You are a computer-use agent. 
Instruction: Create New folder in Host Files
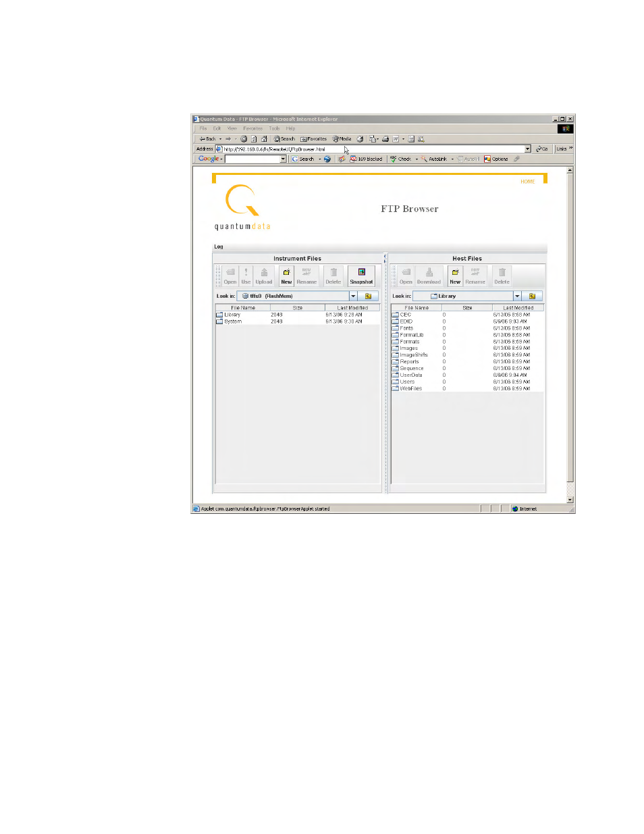click(455, 276)
